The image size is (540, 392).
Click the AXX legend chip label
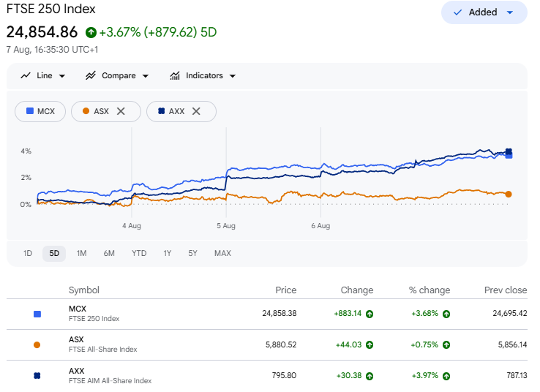(176, 111)
